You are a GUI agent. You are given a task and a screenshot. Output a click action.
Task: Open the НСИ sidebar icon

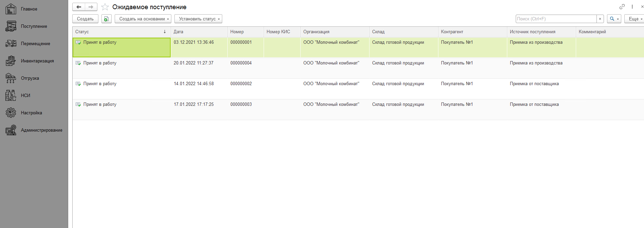click(x=11, y=96)
